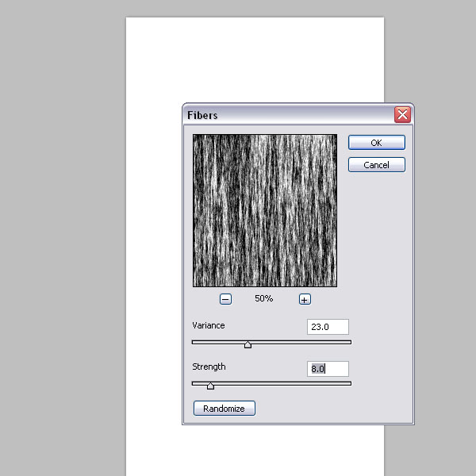The height and width of the screenshot is (476, 476).
Task: Click the Strength label
Action: click(x=209, y=367)
